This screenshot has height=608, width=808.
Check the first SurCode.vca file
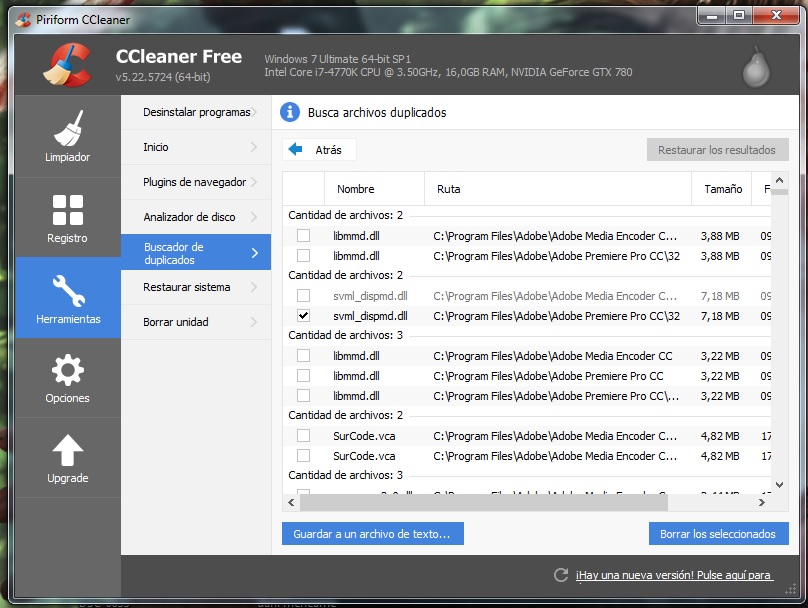[304, 435]
